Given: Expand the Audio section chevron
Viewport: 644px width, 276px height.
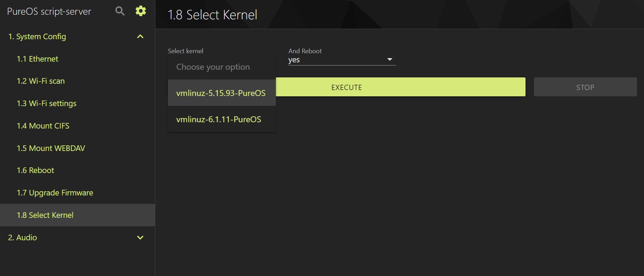Looking at the screenshot, I should pos(140,237).
